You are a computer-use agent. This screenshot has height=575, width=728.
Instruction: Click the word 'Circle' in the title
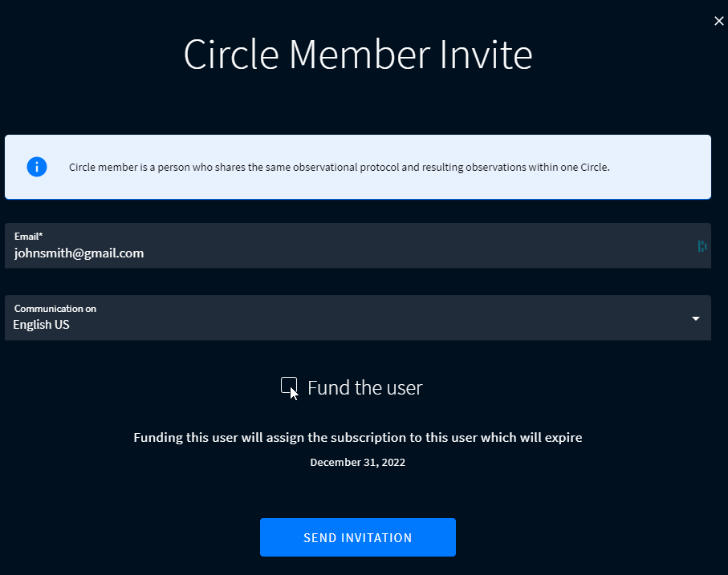coord(230,55)
